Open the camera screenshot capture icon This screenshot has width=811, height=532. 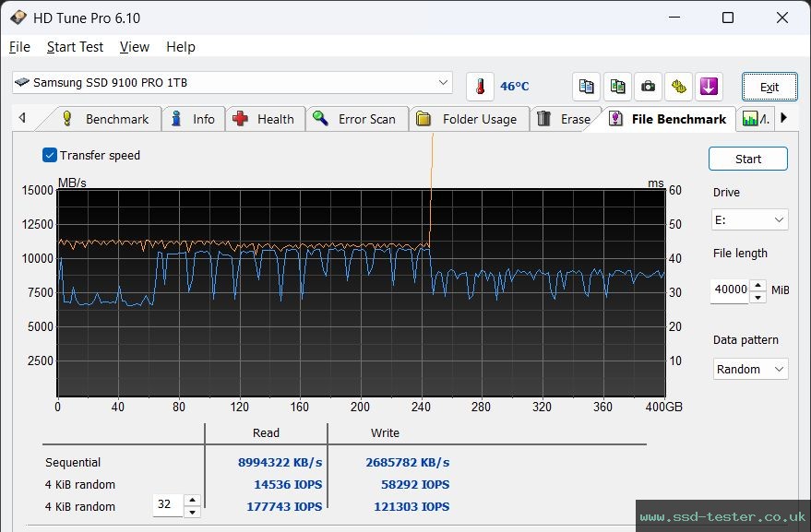click(648, 86)
